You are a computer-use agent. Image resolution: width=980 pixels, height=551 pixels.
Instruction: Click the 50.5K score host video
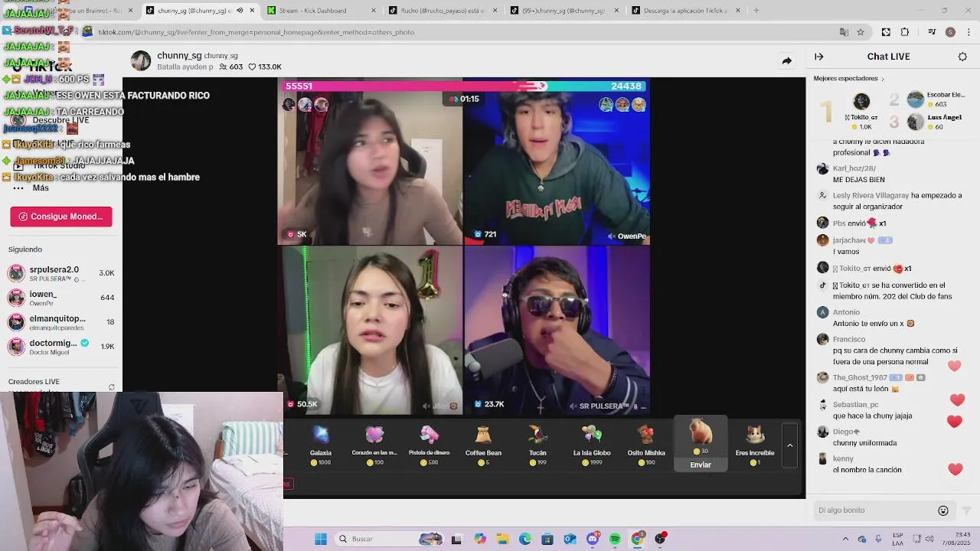point(371,331)
